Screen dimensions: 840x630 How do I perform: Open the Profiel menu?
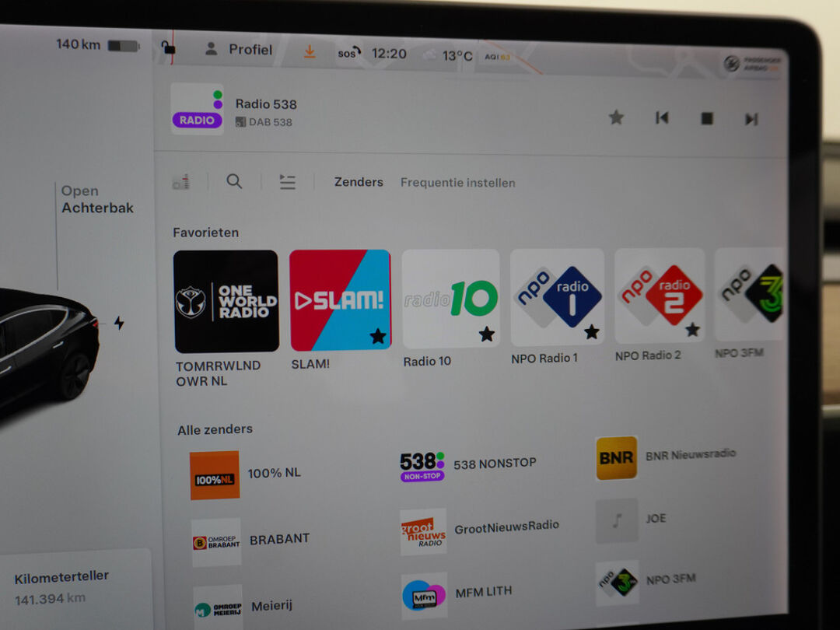[239, 50]
